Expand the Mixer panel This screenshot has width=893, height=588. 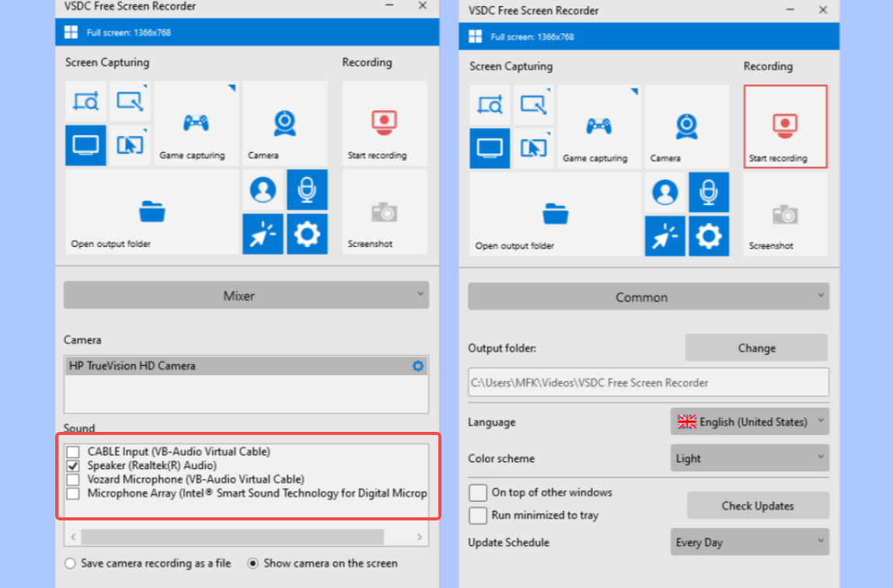pos(246,295)
